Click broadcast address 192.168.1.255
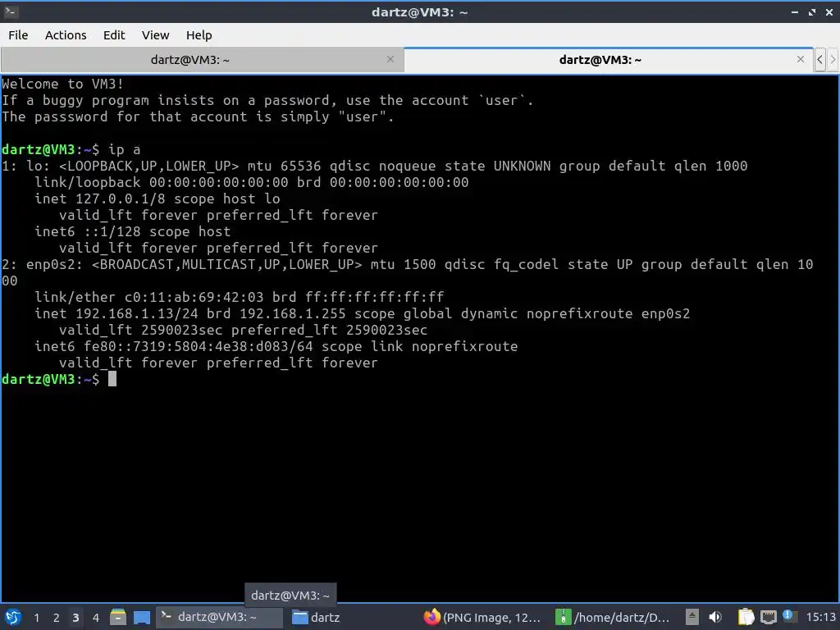This screenshot has width=840, height=630. coord(293,313)
